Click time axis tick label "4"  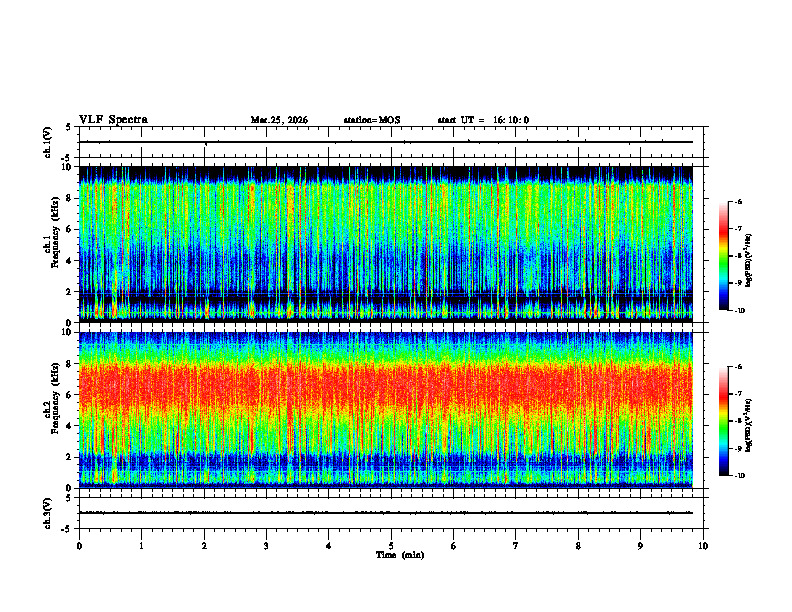329,546
